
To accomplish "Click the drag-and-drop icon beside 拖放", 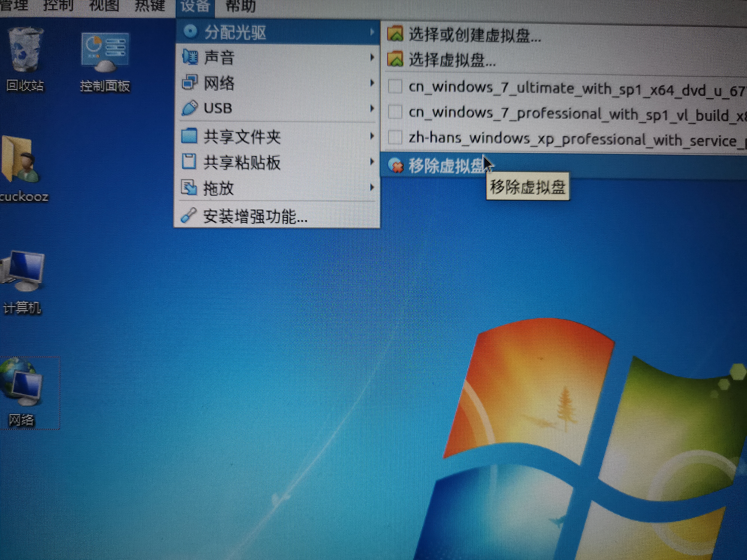I will coord(189,187).
